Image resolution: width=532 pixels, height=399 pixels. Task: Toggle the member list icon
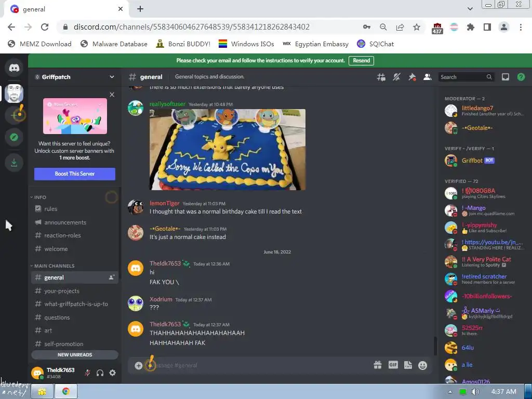point(427,77)
